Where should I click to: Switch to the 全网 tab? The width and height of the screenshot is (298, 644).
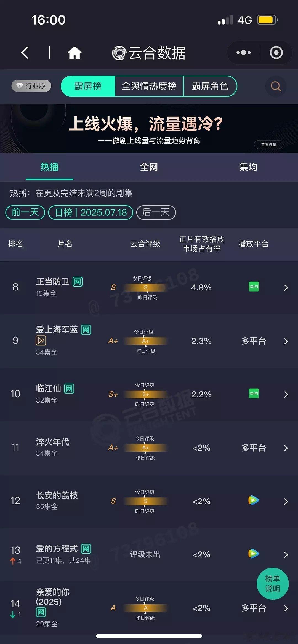tap(149, 167)
